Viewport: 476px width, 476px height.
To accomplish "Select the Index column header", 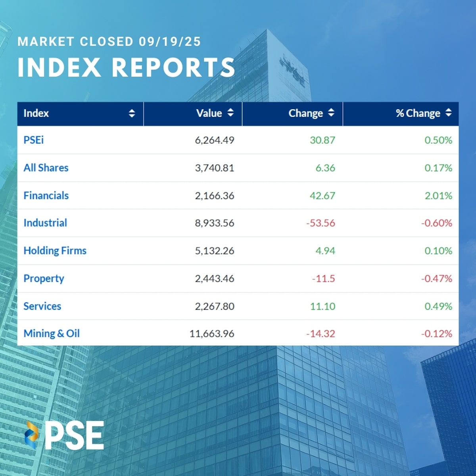I will tap(36, 113).
